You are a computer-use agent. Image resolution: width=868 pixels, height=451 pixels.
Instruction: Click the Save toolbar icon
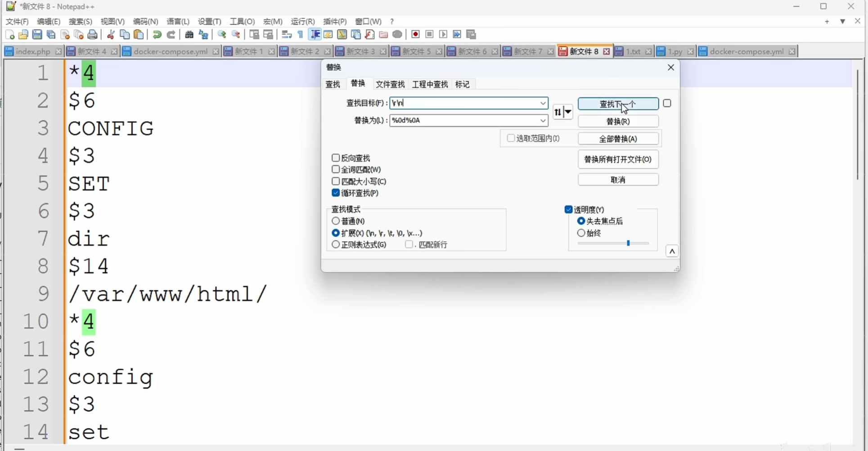tap(37, 35)
